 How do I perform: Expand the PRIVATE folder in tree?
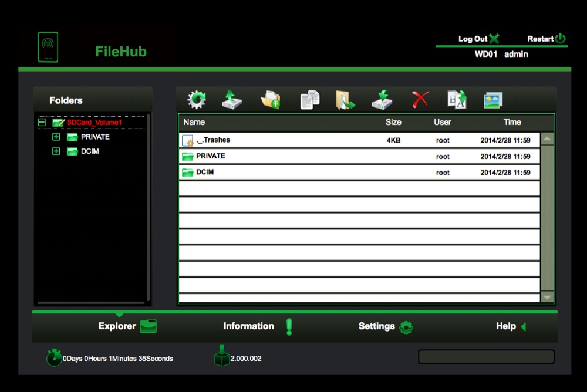pos(56,137)
